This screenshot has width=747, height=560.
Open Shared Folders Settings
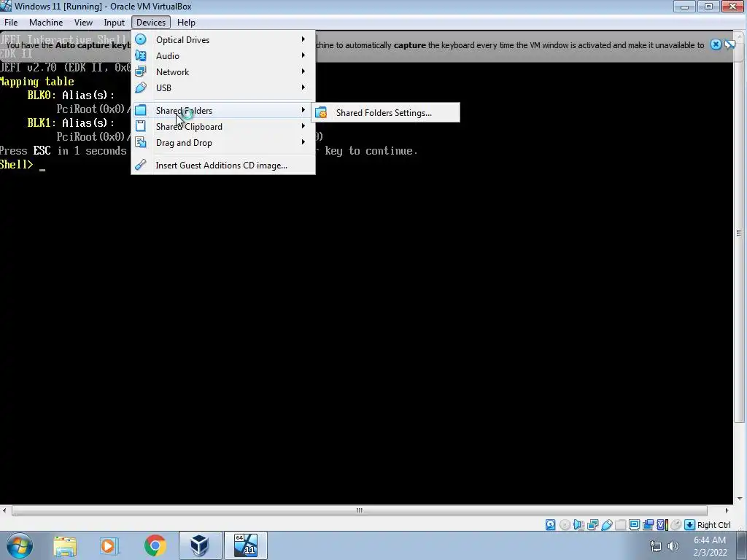pos(386,113)
